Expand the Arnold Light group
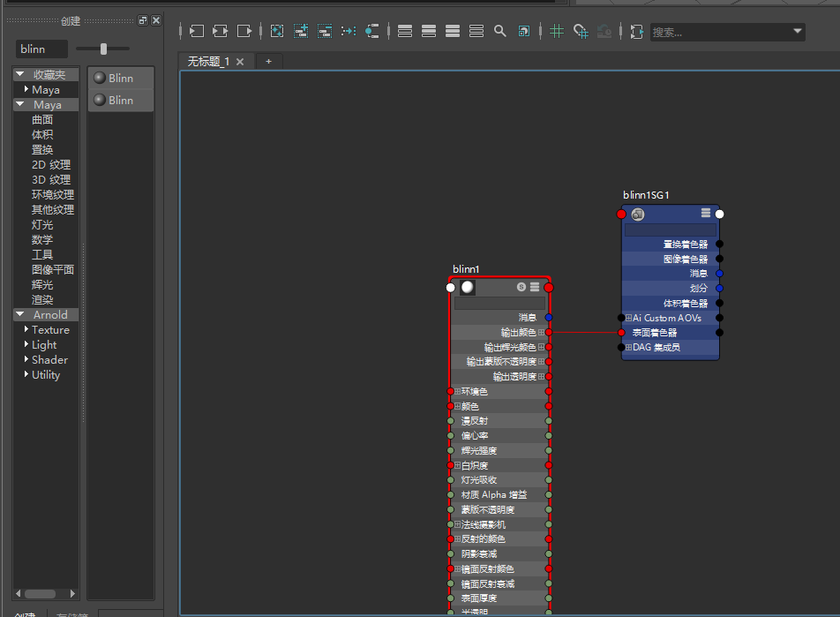This screenshot has height=617, width=840. point(26,344)
